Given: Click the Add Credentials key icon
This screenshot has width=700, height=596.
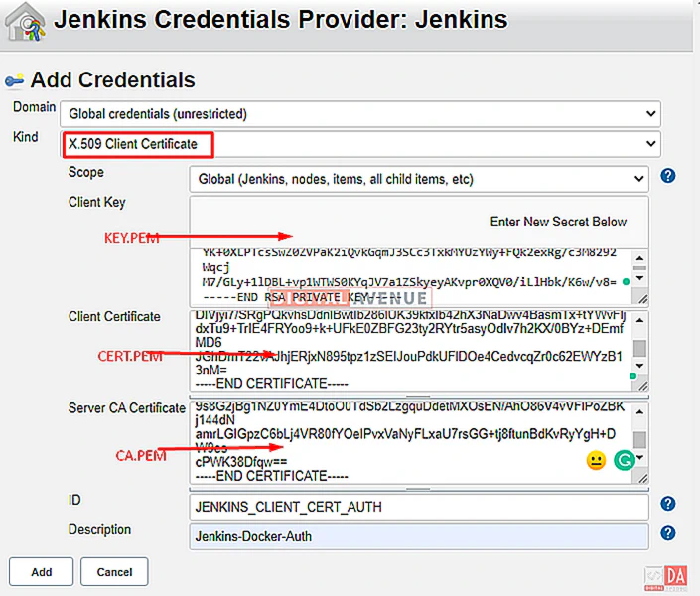Looking at the screenshot, I should [x=14, y=80].
